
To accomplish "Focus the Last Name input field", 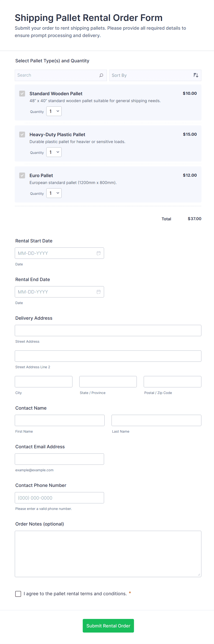I will (x=156, y=420).
